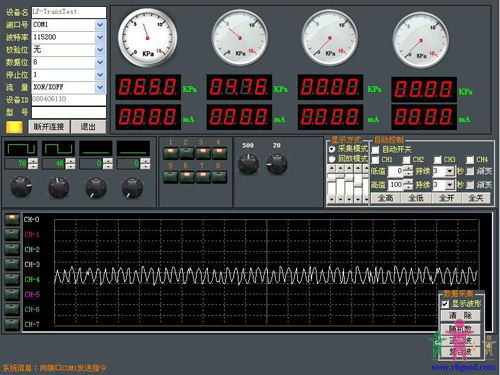Click the knob under the 76 value stepper
Screen dimensions: 500x375
tap(21, 188)
